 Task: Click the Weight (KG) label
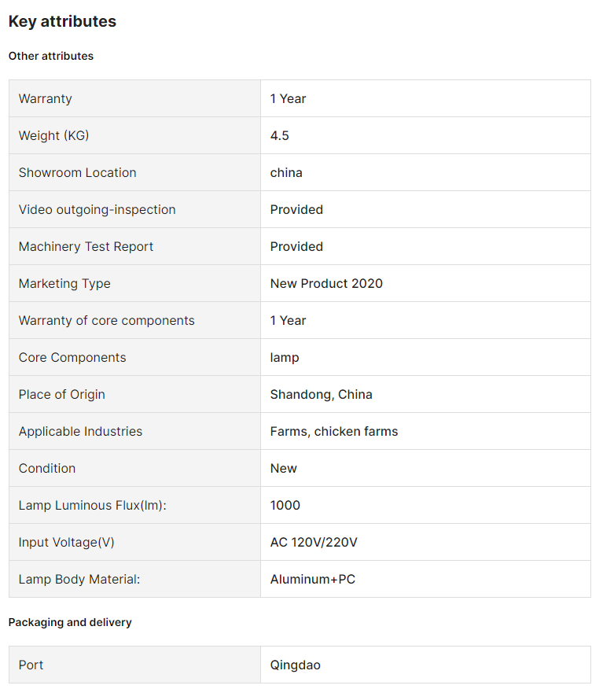(53, 135)
